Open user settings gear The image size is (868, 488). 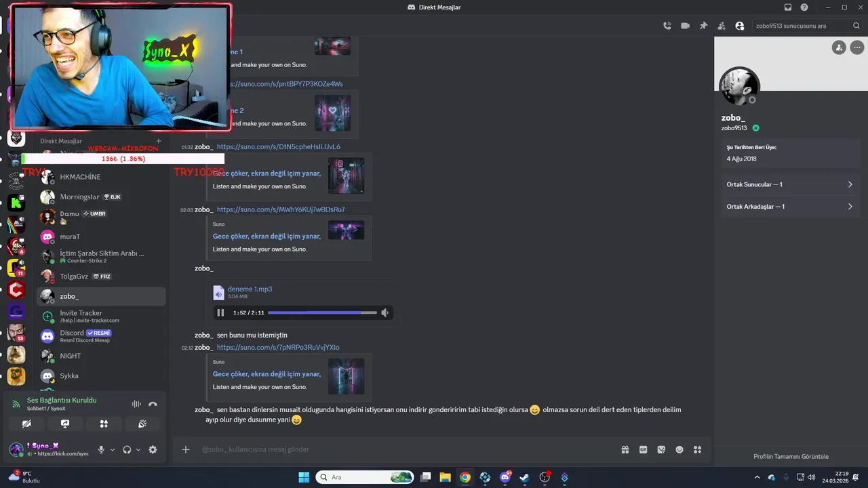tap(153, 449)
